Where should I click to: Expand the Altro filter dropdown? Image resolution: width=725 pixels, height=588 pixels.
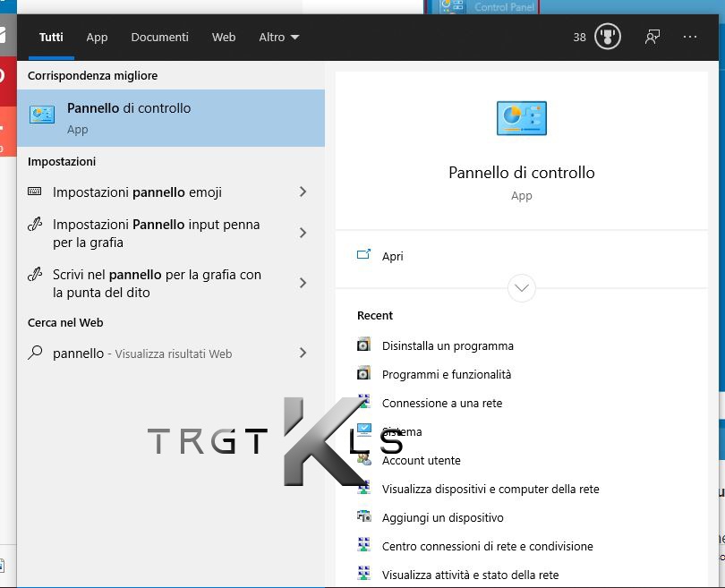[x=278, y=37]
